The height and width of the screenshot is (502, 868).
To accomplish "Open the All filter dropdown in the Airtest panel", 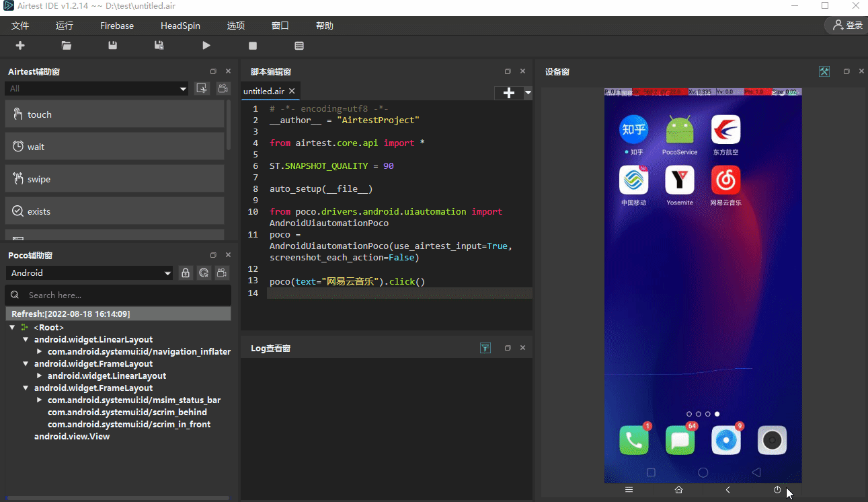I will (97, 89).
